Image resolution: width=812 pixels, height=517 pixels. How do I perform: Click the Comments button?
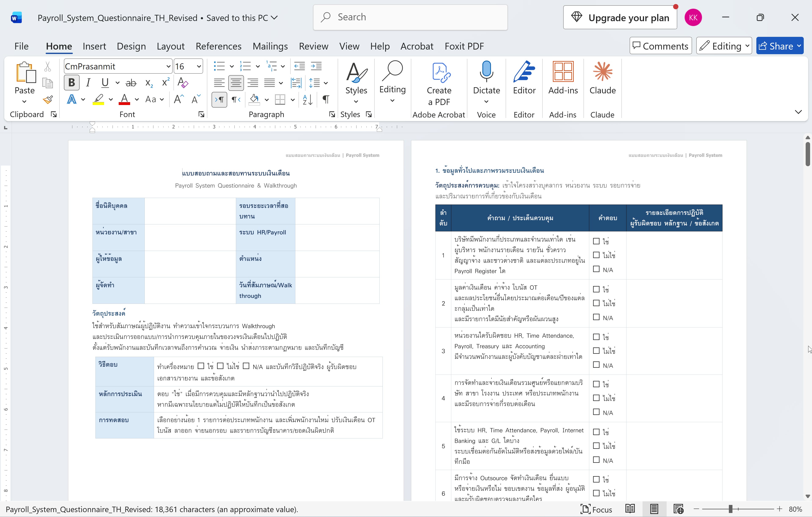click(660, 46)
